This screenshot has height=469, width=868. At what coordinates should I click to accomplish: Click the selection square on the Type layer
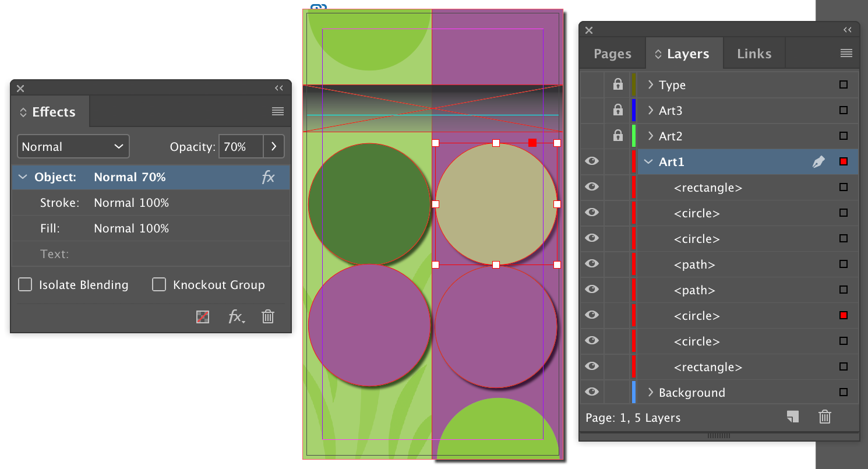pos(844,84)
